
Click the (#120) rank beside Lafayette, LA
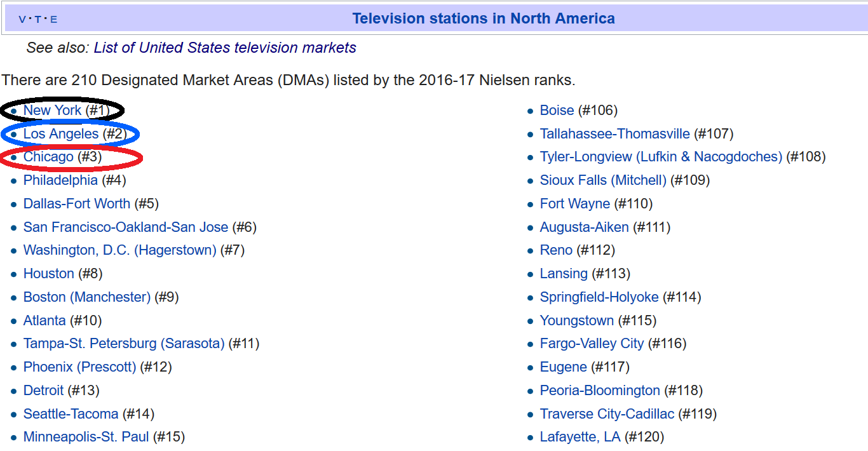click(x=644, y=437)
